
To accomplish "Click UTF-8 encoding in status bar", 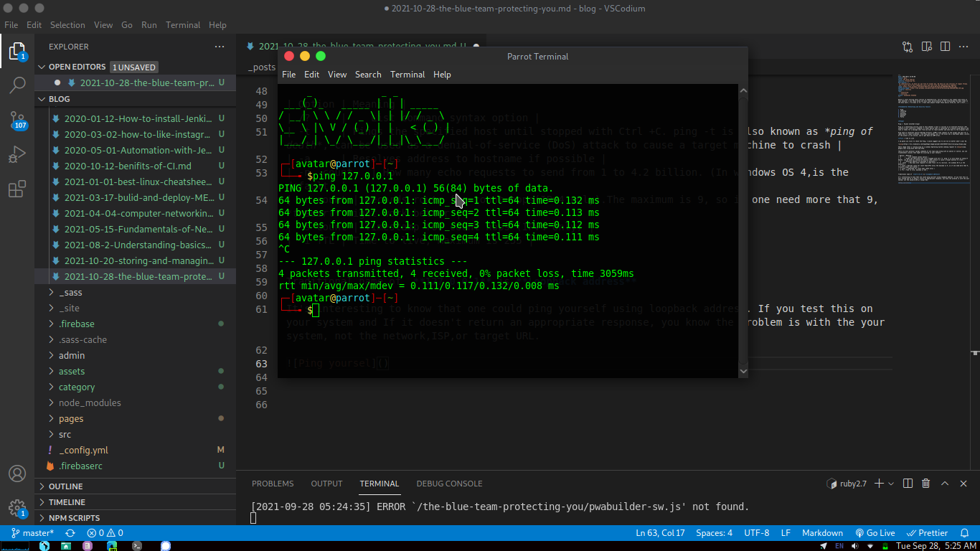I will tap(757, 533).
